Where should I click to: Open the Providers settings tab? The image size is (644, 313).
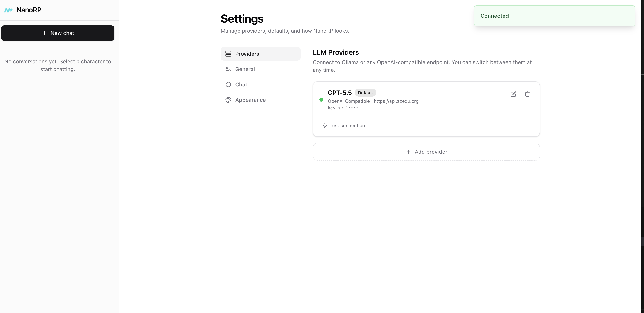[x=261, y=54]
